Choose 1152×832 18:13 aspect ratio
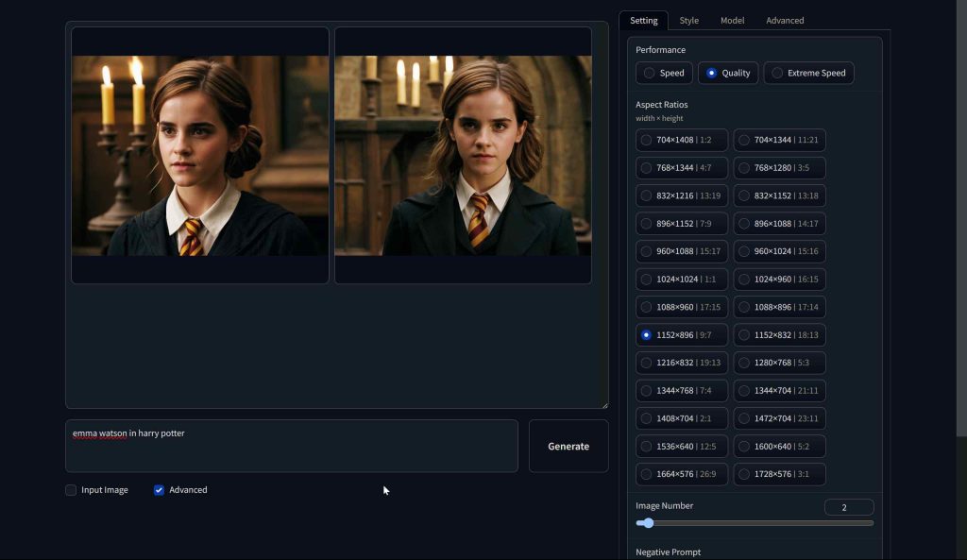The image size is (967, 560). pos(779,335)
